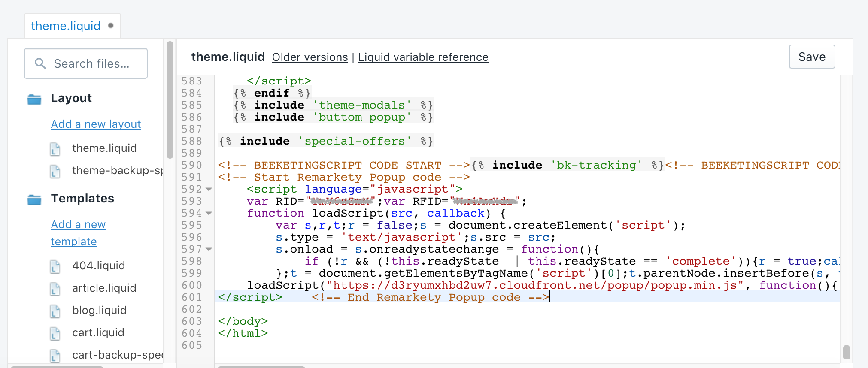Open Liquid variable reference link
868x368 pixels.
point(423,57)
